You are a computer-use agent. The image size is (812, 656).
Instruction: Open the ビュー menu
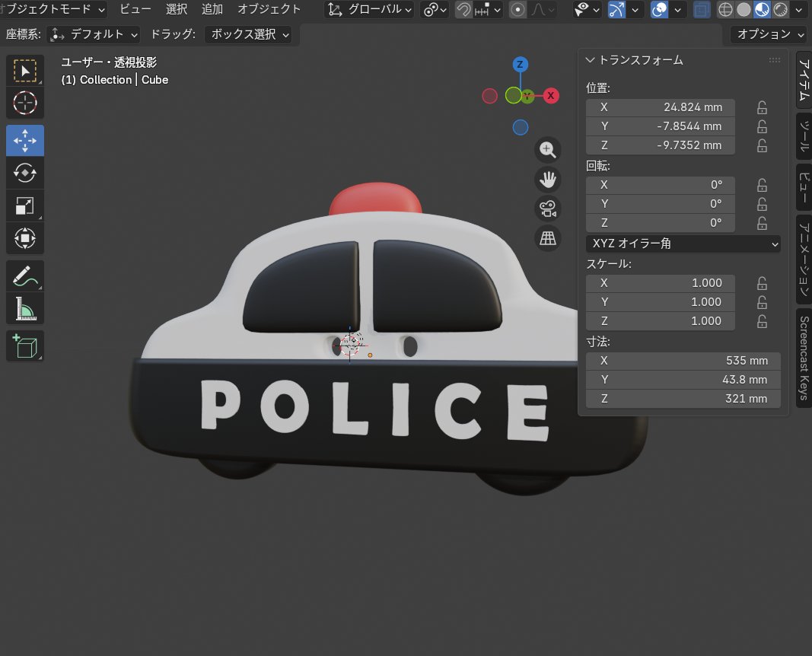point(135,9)
